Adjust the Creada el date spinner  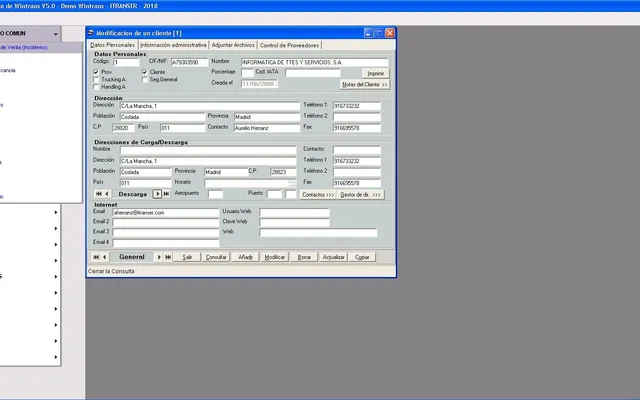(276, 84)
